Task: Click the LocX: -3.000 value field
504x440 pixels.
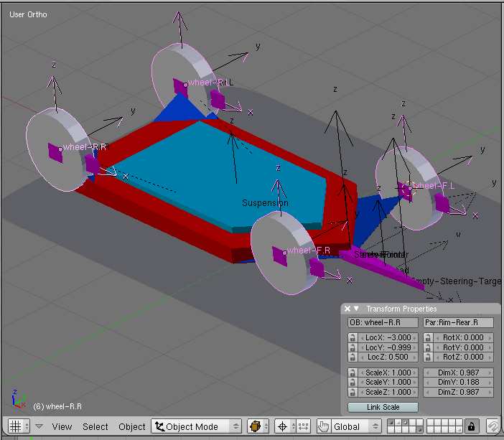Action: click(388, 337)
